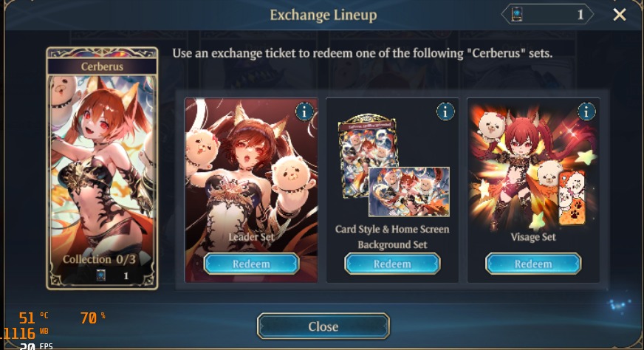Click the small ticket icon under Collection 0/3

point(100,275)
